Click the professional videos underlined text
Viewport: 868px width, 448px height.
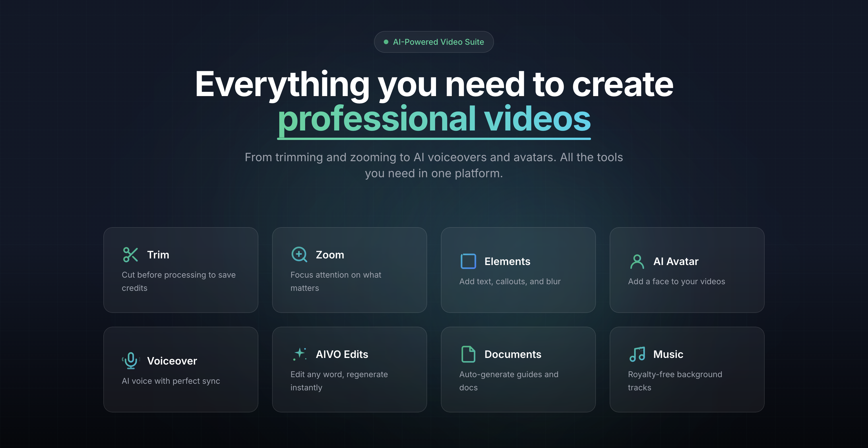click(x=434, y=118)
